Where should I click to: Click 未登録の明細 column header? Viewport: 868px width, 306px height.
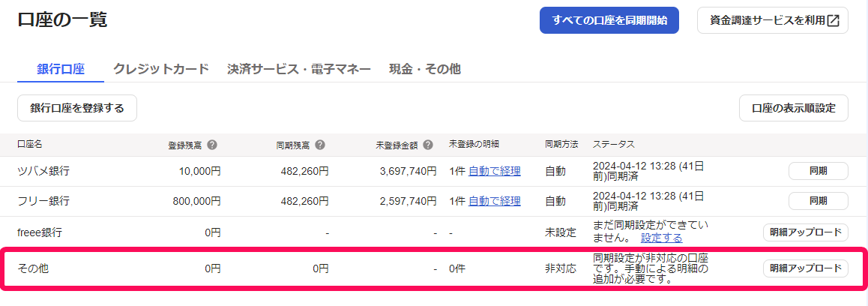click(474, 144)
